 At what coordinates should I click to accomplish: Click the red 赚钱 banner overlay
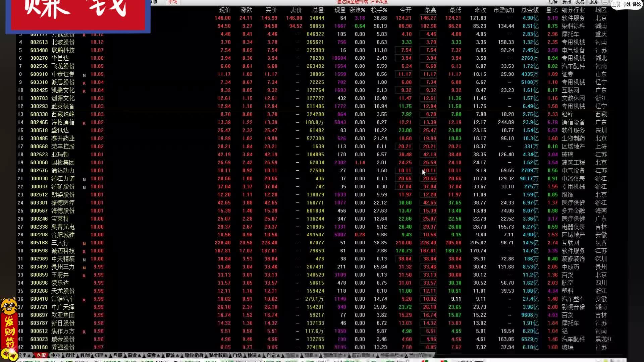(78, 15)
